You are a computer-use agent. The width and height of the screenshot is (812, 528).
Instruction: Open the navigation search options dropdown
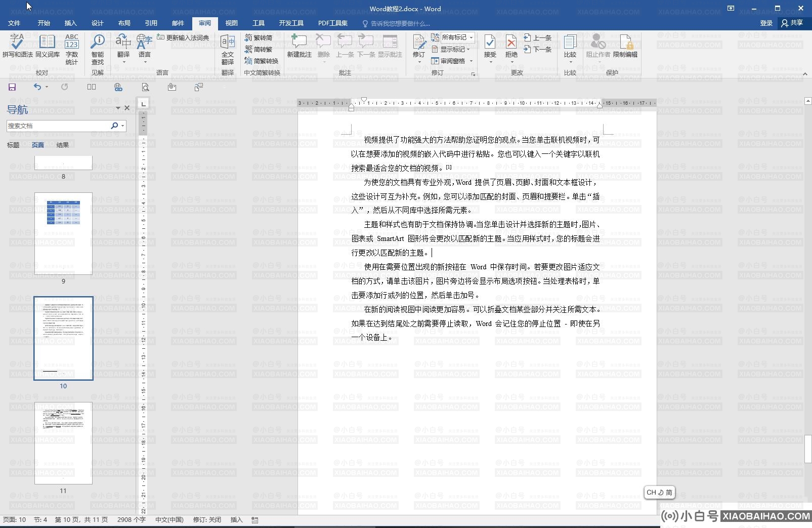tap(123, 126)
